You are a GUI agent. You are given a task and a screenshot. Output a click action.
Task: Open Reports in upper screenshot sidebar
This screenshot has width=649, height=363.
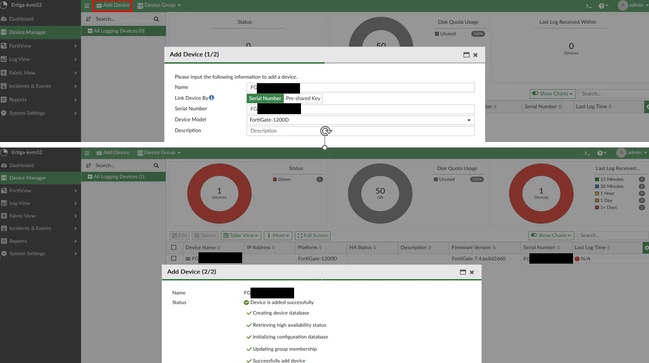point(40,100)
